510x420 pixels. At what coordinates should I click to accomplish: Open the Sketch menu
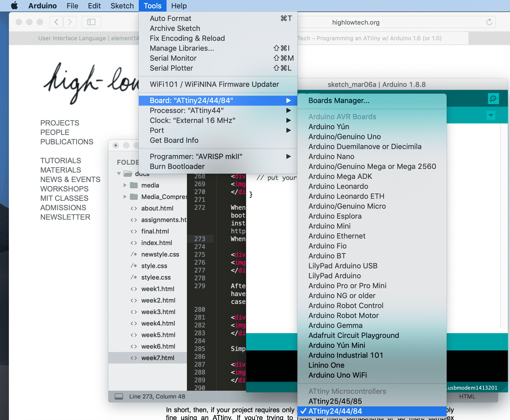pos(122,6)
